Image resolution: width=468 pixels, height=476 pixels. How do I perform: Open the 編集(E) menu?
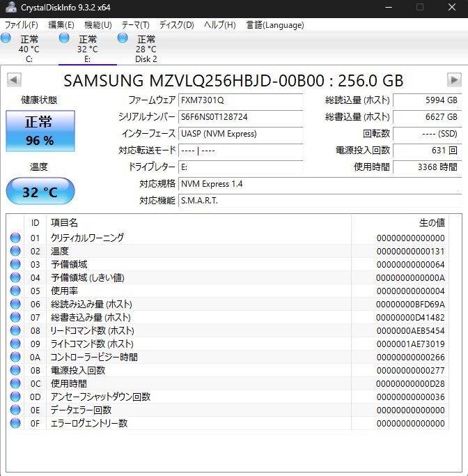(x=61, y=24)
